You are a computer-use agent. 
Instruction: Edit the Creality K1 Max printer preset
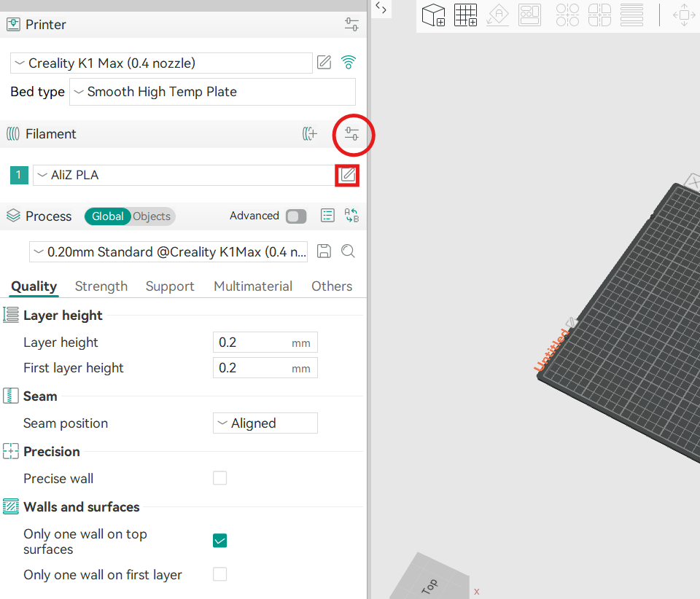(x=324, y=63)
